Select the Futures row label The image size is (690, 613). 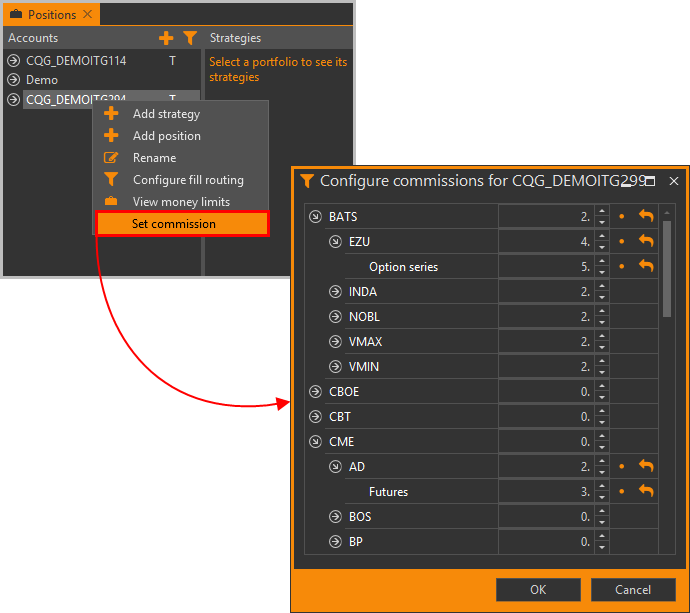tap(388, 492)
